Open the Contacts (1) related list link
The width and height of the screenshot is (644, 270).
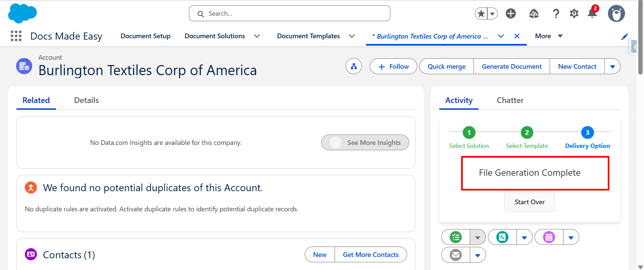[69, 255]
